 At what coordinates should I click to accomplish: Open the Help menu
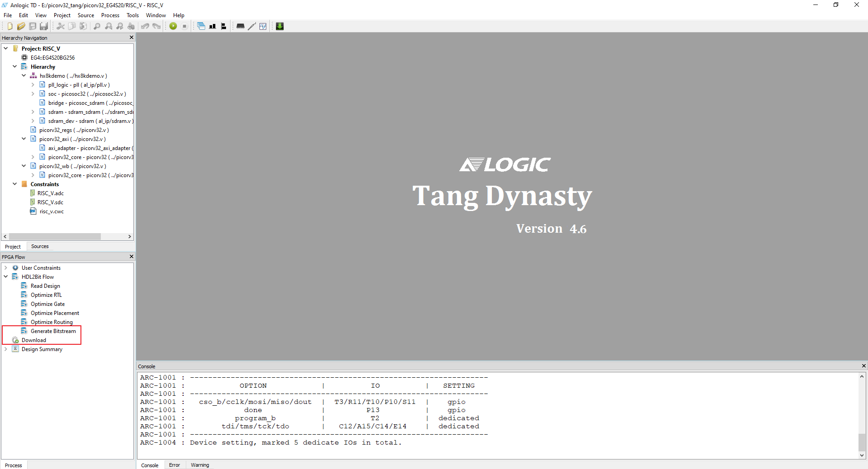tap(179, 15)
